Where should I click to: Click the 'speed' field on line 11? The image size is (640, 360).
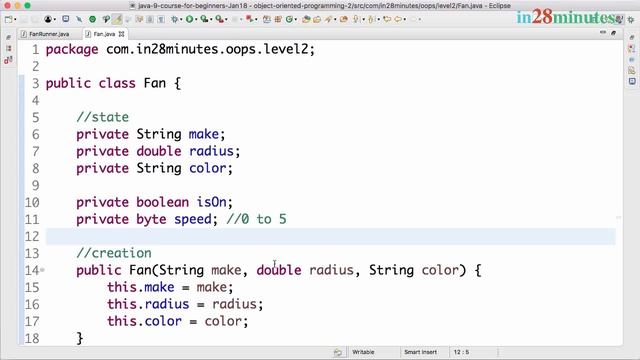click(x=193, y=220)
